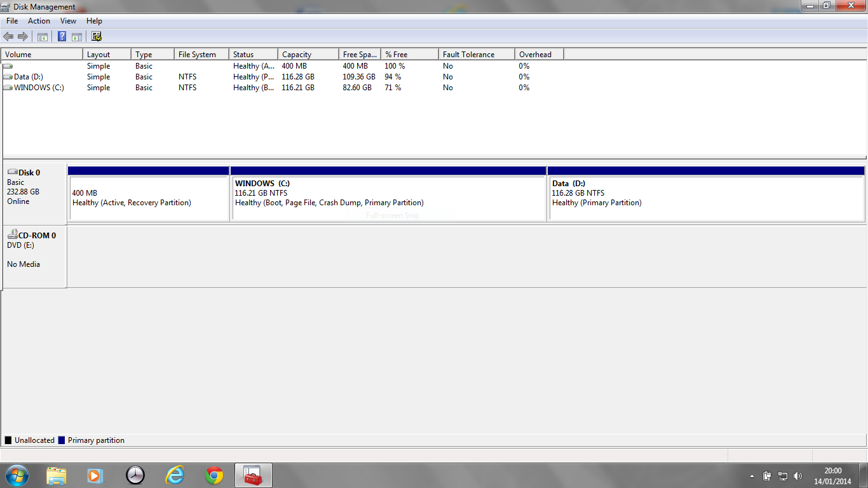This screenshot has width=868, height=488.
Task: Click the Back arrow in the toolbar
Action: pos(8,37)
